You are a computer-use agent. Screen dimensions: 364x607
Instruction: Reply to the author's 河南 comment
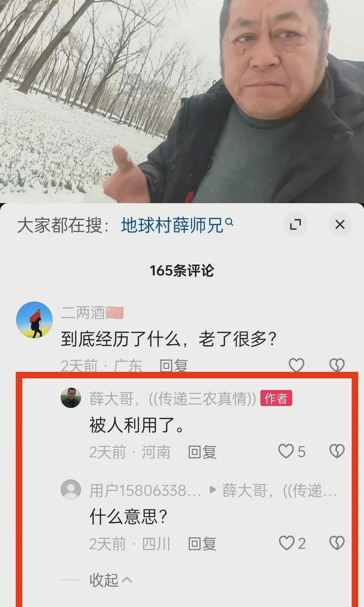(x=202, y=452)
